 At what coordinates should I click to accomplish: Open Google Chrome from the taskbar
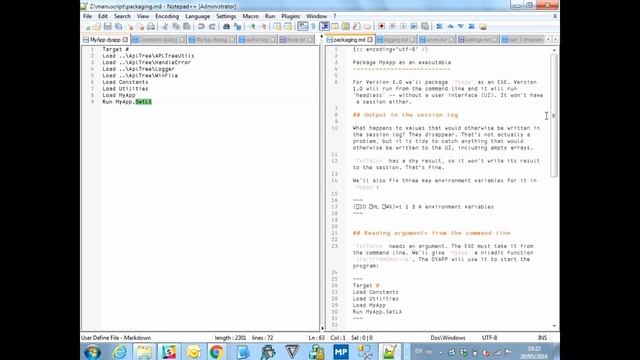217,352
